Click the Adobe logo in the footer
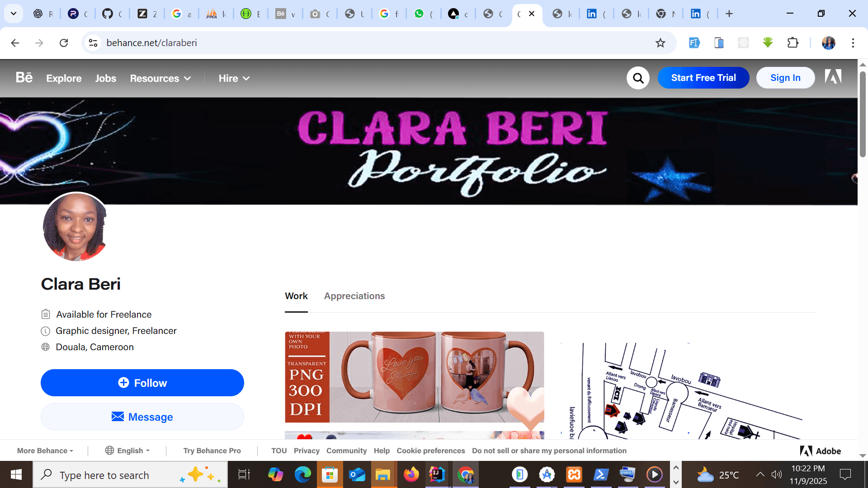The width and height of the screenshot is (868, 488). (820, 450)
